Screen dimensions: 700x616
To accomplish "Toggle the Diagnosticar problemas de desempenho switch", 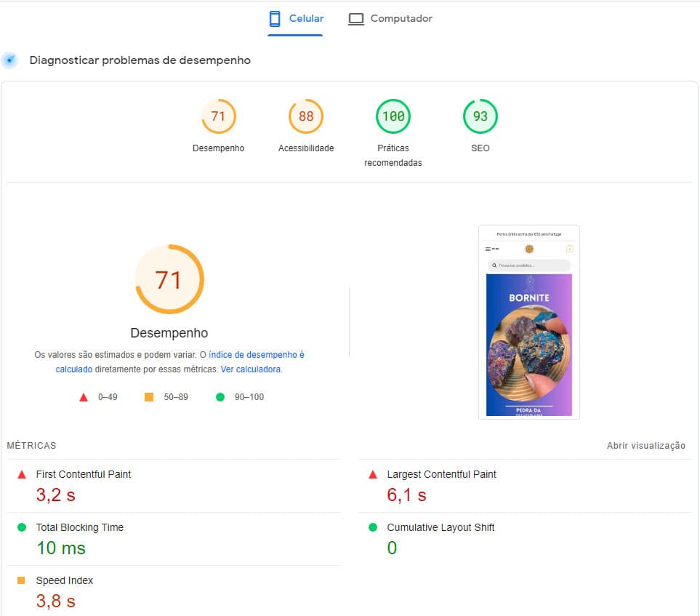I will (9, 60).
